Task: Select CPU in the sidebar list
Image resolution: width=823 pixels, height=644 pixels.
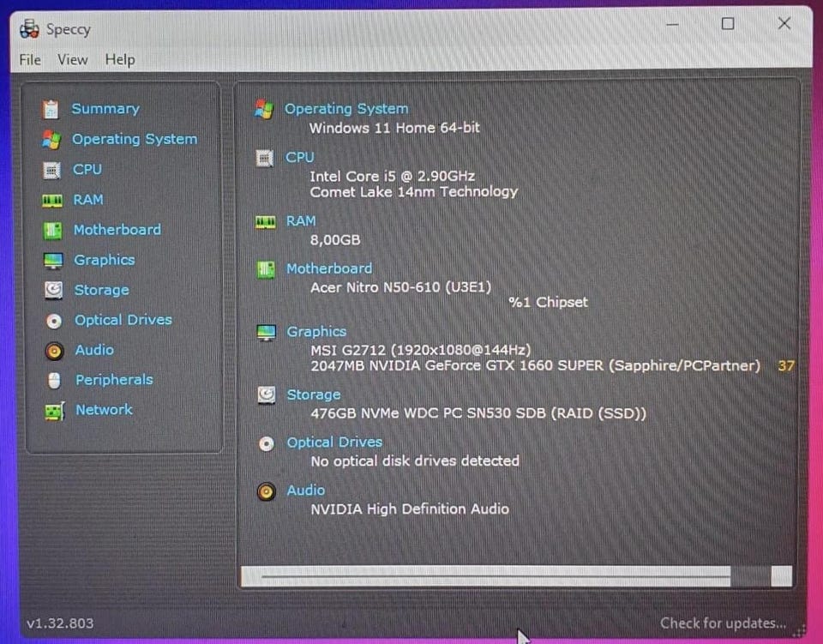Action: click(x=87, y=170)
